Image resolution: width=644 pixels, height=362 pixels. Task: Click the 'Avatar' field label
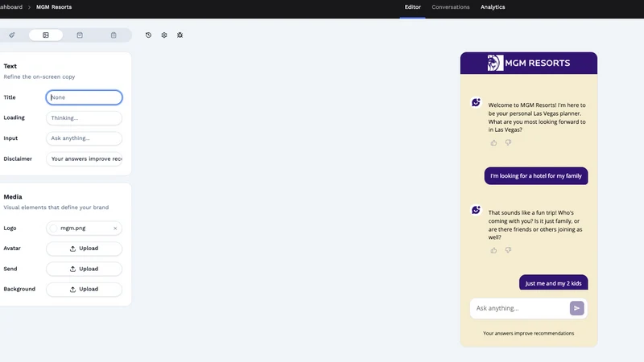[12, 249]
